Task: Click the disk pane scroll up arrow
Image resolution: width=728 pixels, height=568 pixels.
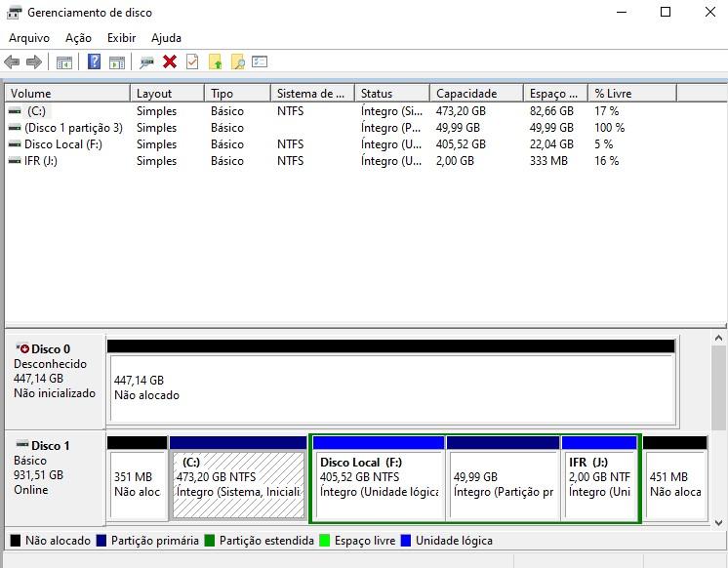Action: coord(718,338)
